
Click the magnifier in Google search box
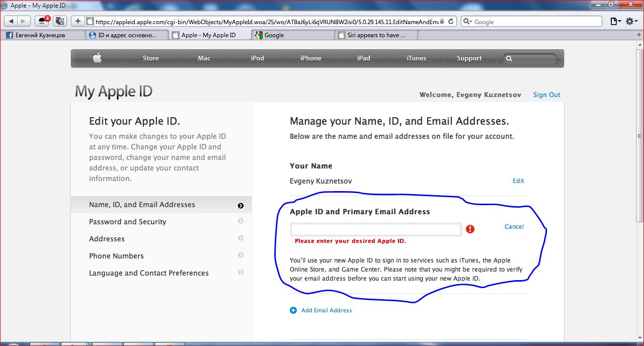point(467,22)
